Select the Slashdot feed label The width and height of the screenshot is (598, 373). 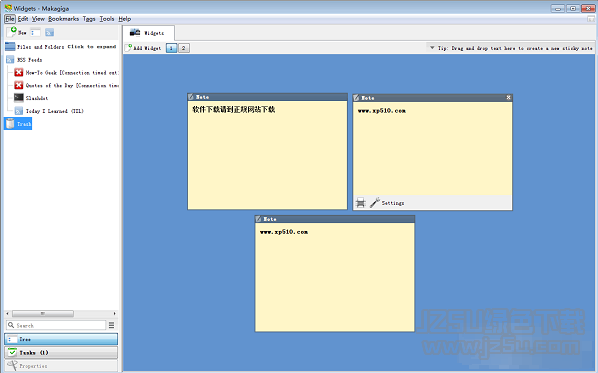pos(37,98)
